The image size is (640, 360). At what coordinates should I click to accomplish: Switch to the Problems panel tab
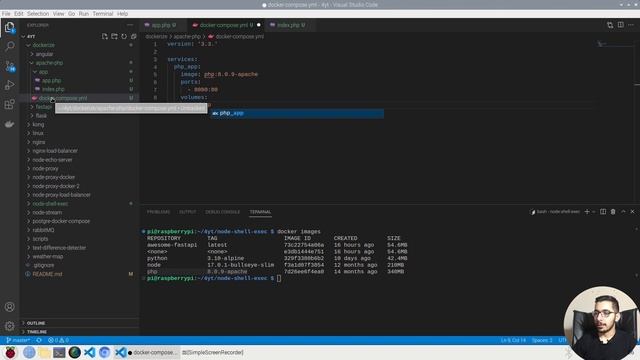click(x=158, y=212)
